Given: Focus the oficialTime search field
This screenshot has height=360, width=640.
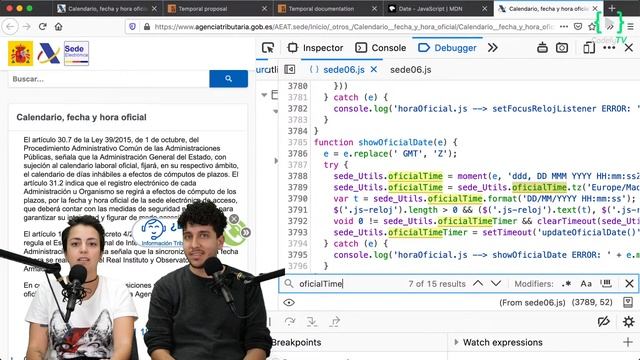Looking at the screenshot, I should pos(351,284).
